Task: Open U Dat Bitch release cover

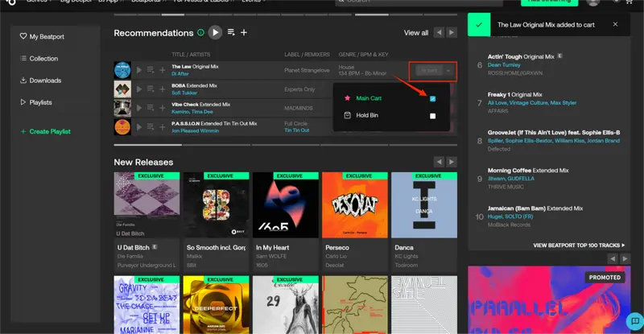Action: 147,205
